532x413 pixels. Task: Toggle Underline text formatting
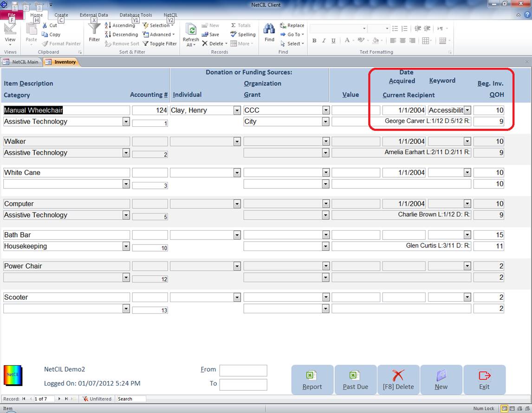(x=333, y=41)
